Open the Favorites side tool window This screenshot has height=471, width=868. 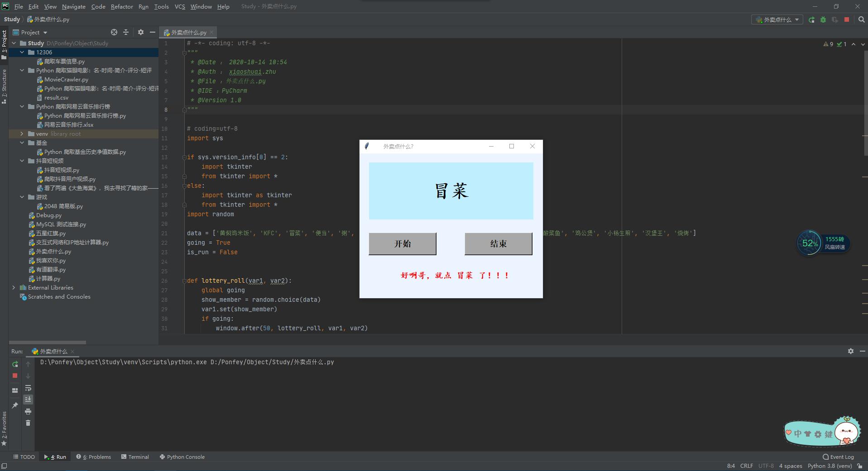4,428
